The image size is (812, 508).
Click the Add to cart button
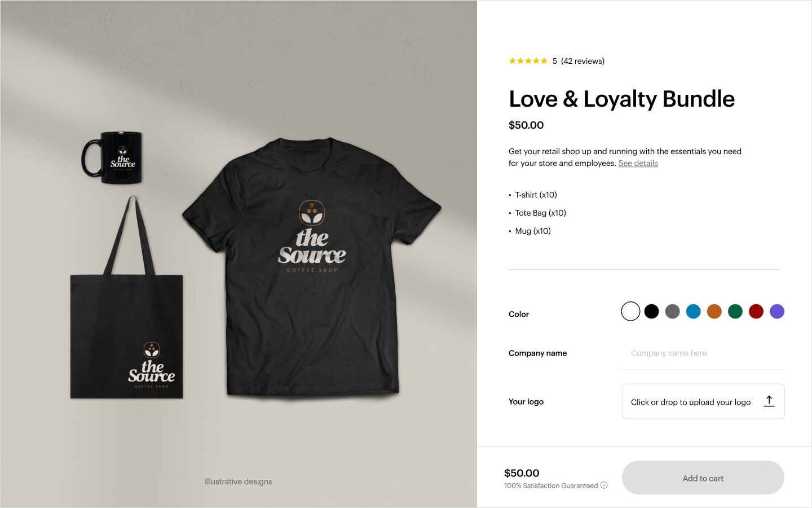point(703,478)
